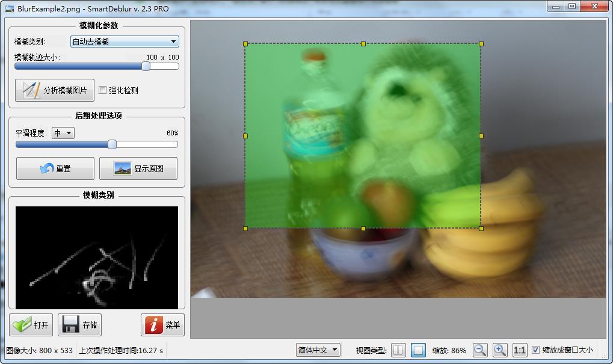Open the 平滑程度 smoothness level dropdown
This screenshot has width=613, height=364.
63,133
